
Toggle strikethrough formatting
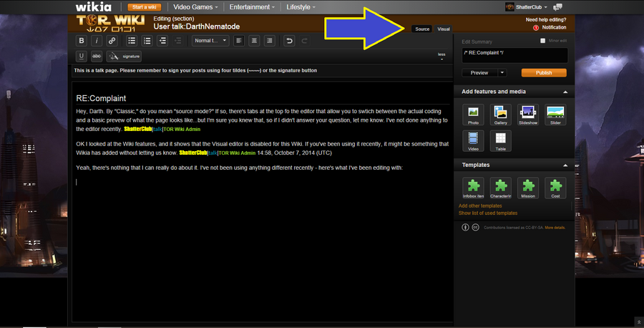click(97, 57)
